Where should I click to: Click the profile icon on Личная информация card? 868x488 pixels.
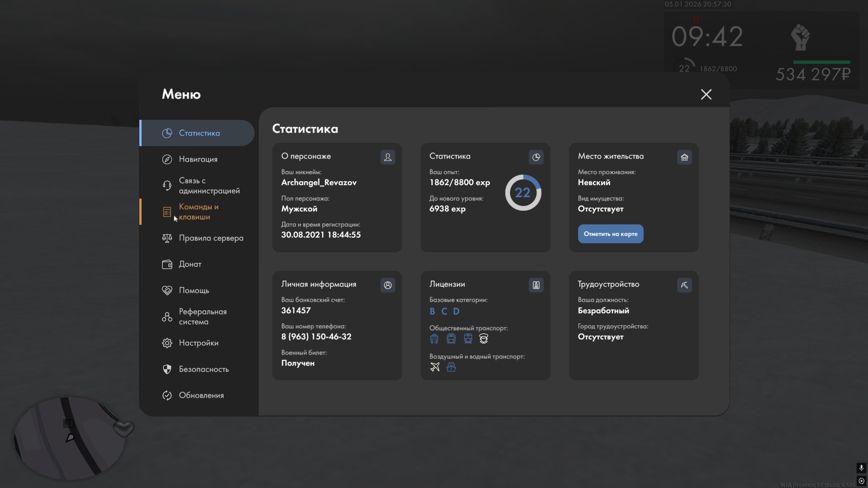388,285
